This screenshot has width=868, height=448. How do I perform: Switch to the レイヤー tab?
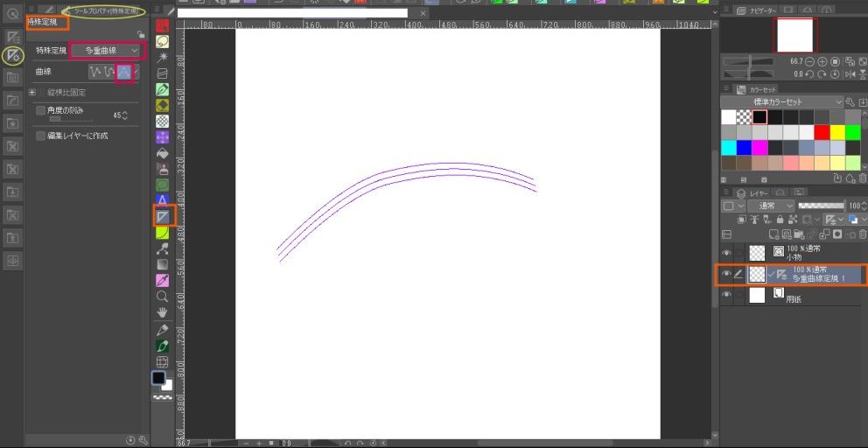752,192
